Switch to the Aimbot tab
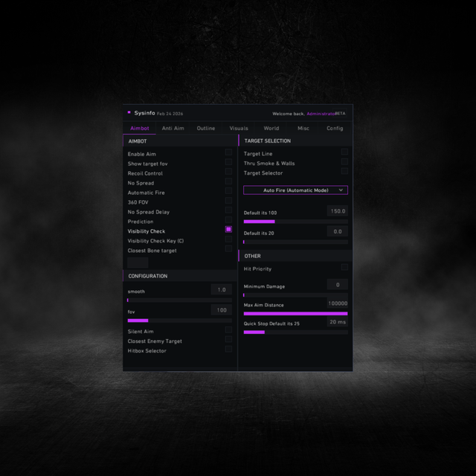476x476 pixels. click(x=140, y=128)
